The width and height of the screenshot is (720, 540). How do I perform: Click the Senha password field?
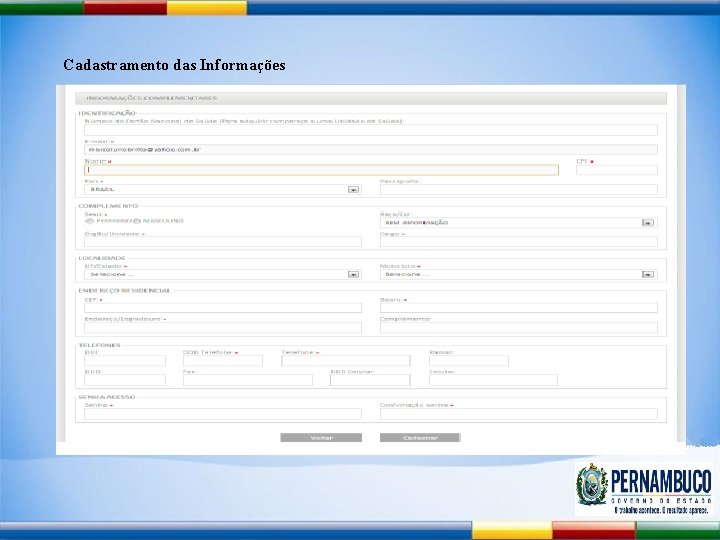[223, 414]
